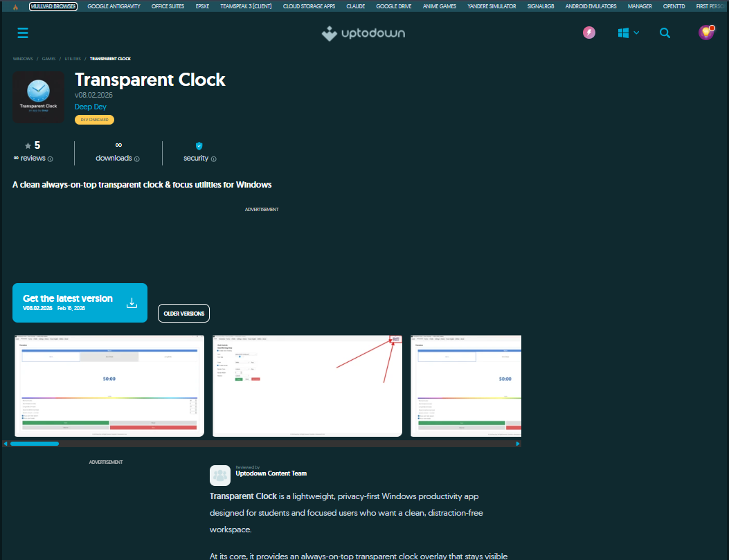Go to Utilities breadcrumb
729x560 pixels.
click(x=73, y=59)
